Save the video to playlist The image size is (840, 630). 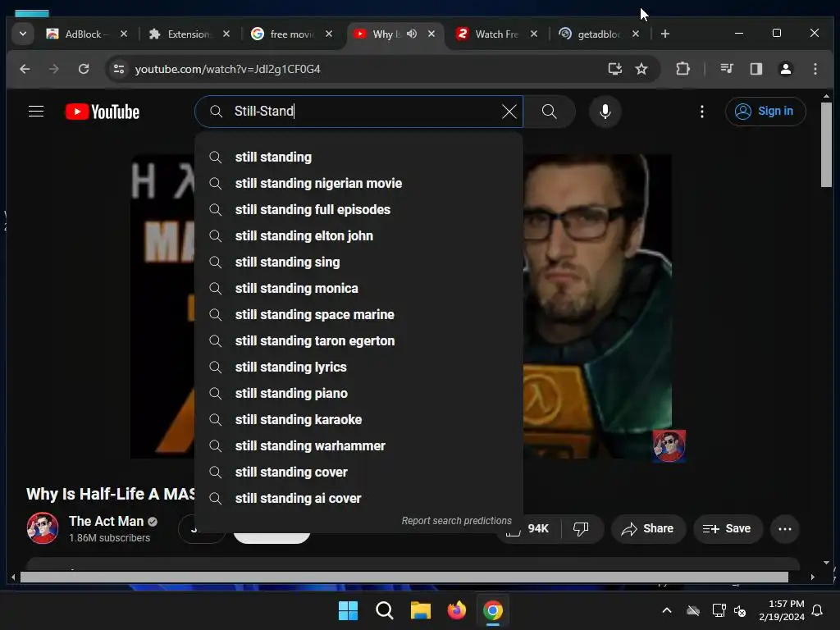click(x=727, y=529)
